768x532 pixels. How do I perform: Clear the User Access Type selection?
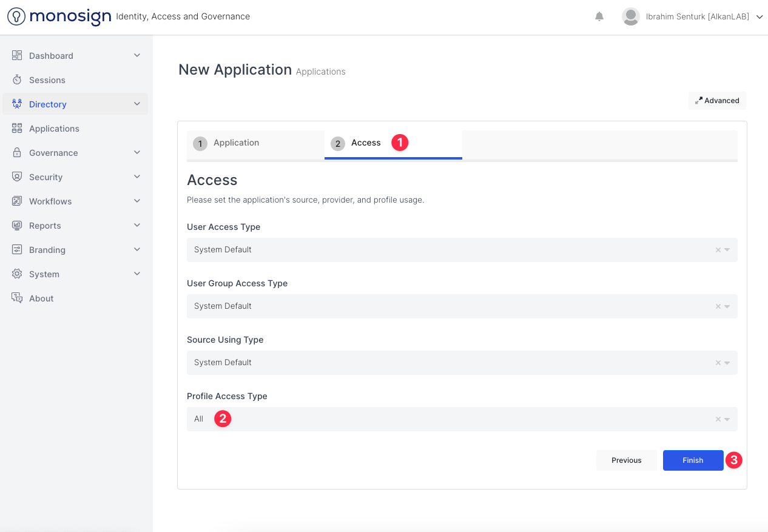[x=718, y=250]
